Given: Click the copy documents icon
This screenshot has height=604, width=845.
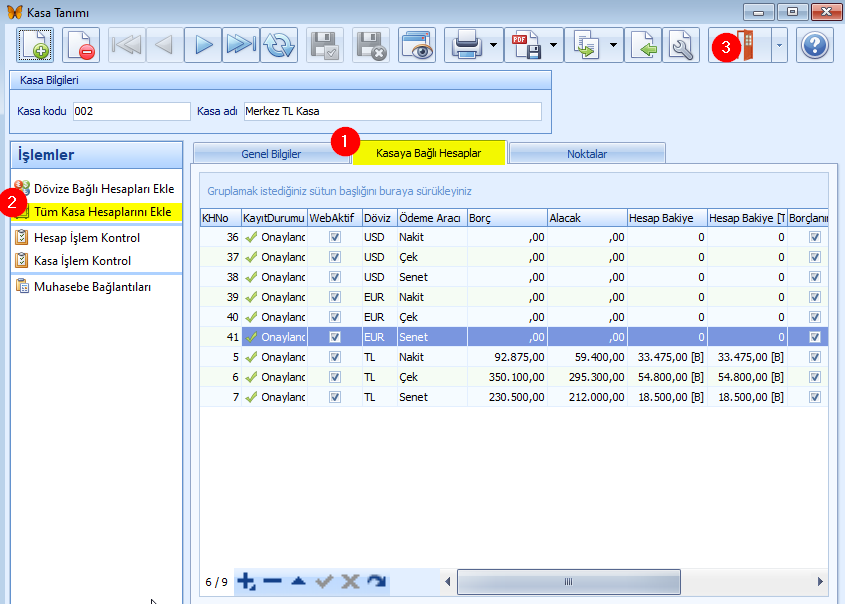Looking at the screenshot, I should click(586, 45).
